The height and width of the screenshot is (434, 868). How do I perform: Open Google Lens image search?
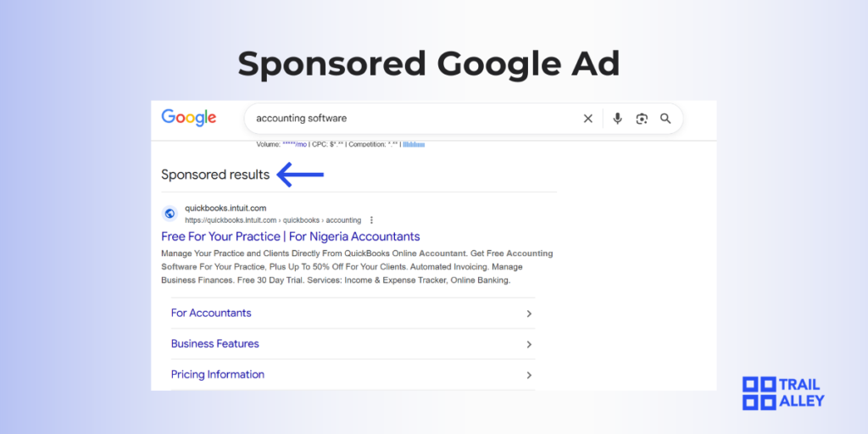click(x=642, y=119)
